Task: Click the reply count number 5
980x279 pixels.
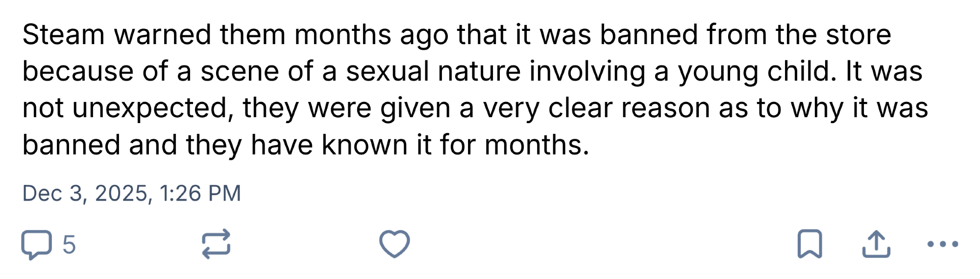Action: [69, 244]
